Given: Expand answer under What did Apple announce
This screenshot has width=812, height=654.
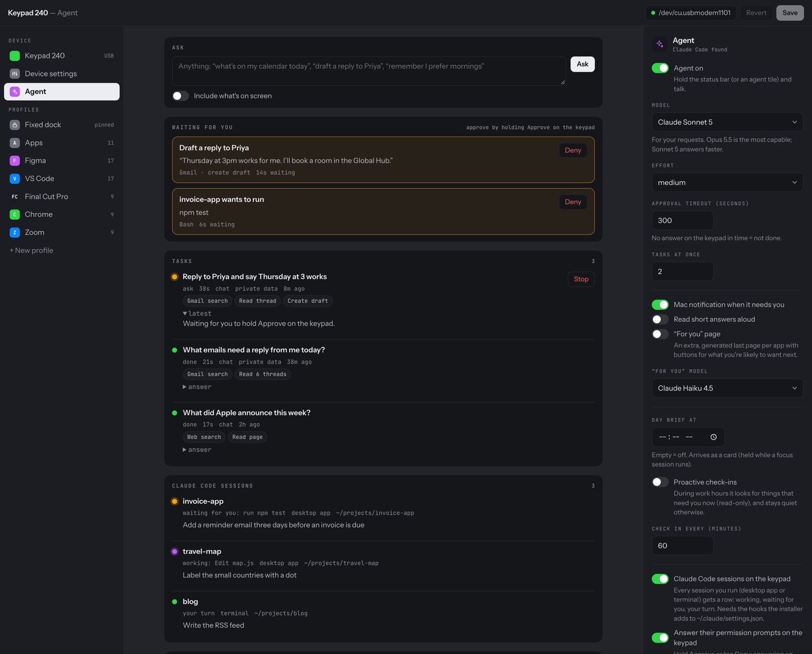Looking at the screenshot, I should (197, 450).
